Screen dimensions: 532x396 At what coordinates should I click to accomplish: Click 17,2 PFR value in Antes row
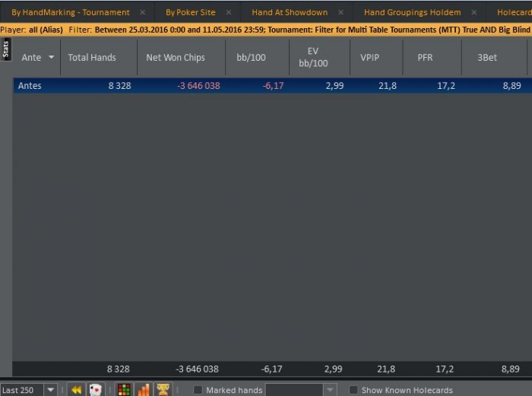tap(446, 86)
